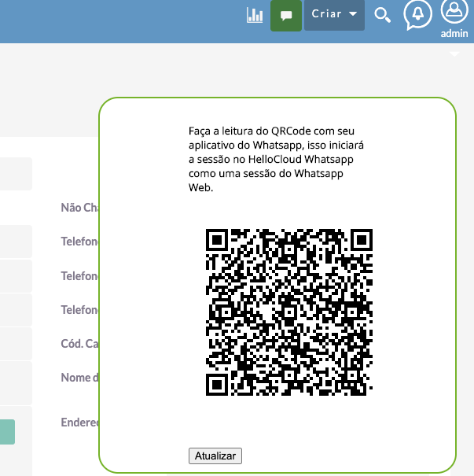
Task: Click the WhatsApp QR code image
Action: tap(289, 312)
